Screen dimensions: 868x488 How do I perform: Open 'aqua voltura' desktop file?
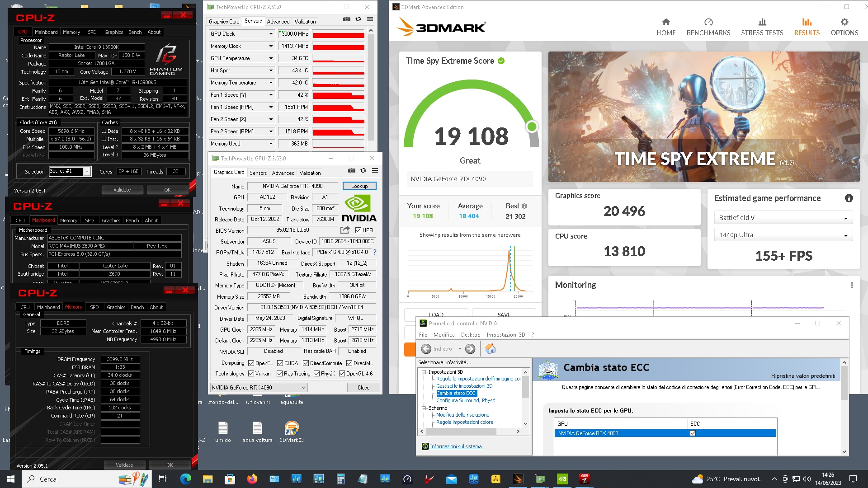pos(257,432)
